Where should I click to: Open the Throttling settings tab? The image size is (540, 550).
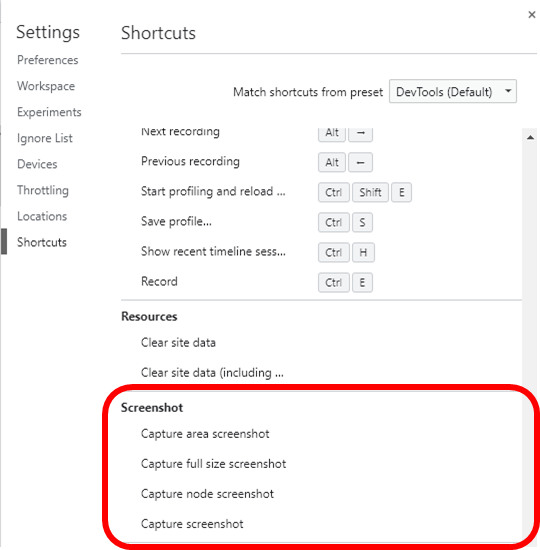43,190
